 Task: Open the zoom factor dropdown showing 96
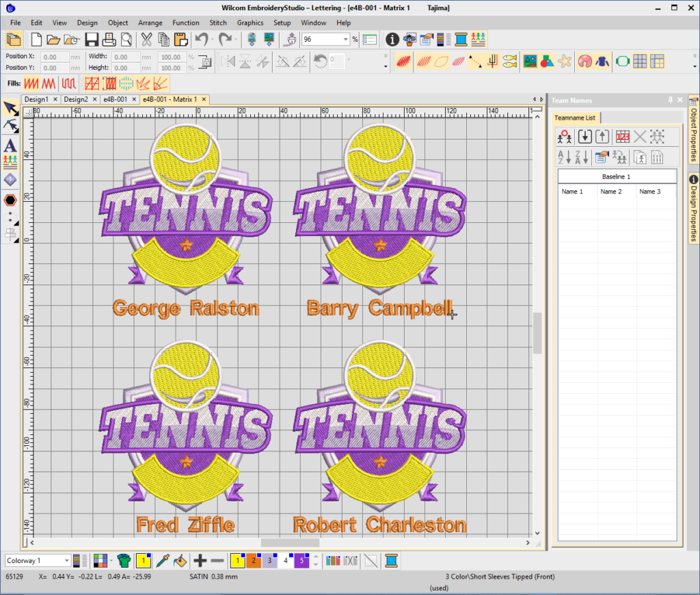346,40
